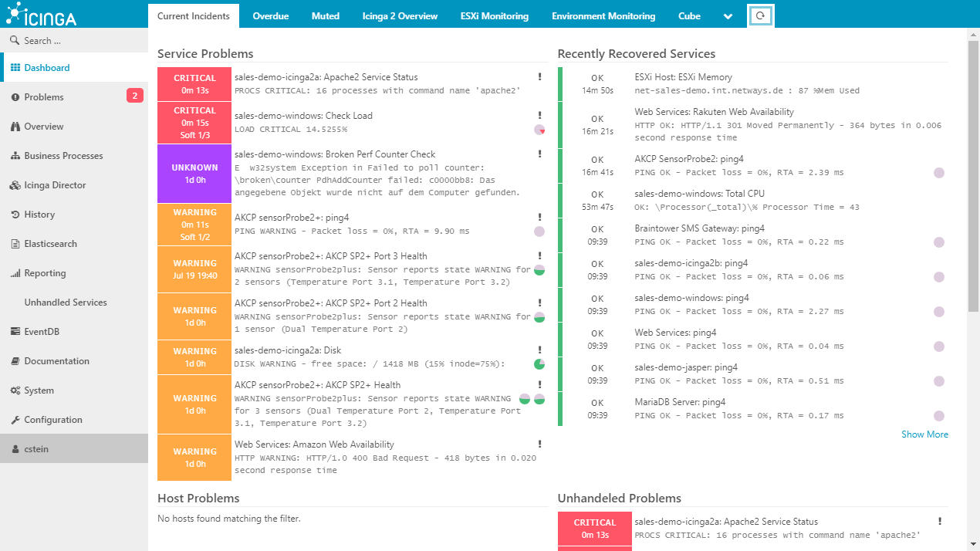Open System via the gears icon

pyautogui.click(x=15, y=390)
